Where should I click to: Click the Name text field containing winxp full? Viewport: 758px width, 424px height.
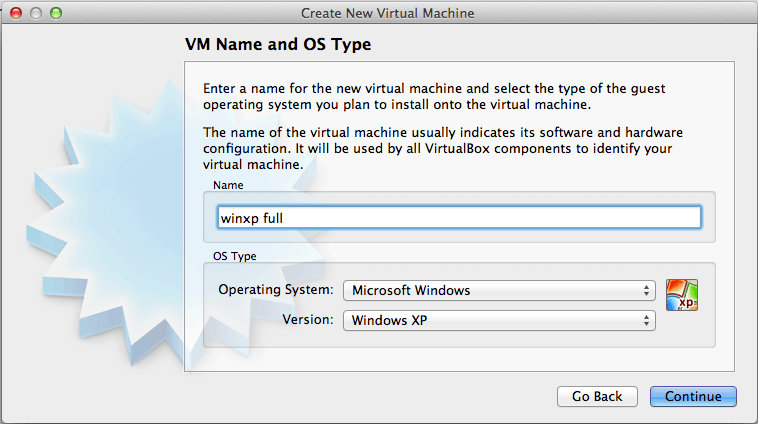(459, 218)
